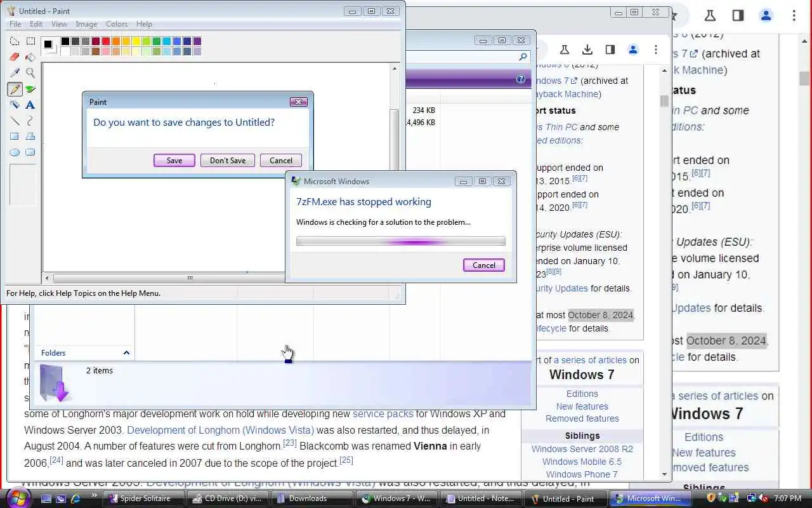Click the labs flask icon in the rightmost browser
This screenshot has height=508, width=812.
pyautogui.click(x=710, y=15)
